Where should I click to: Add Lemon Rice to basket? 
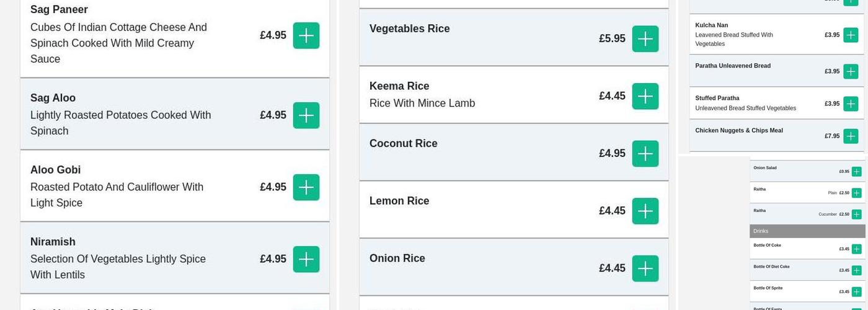(645, 211)
